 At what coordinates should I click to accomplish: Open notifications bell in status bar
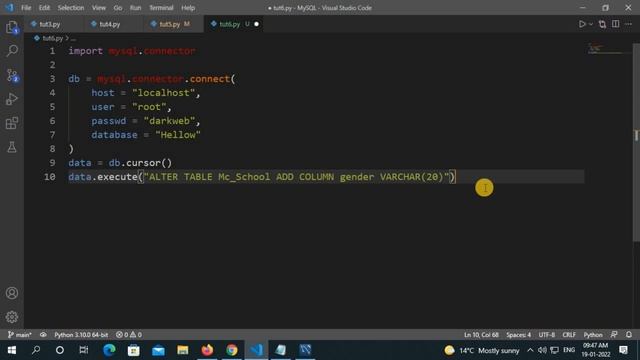point(629,335)
